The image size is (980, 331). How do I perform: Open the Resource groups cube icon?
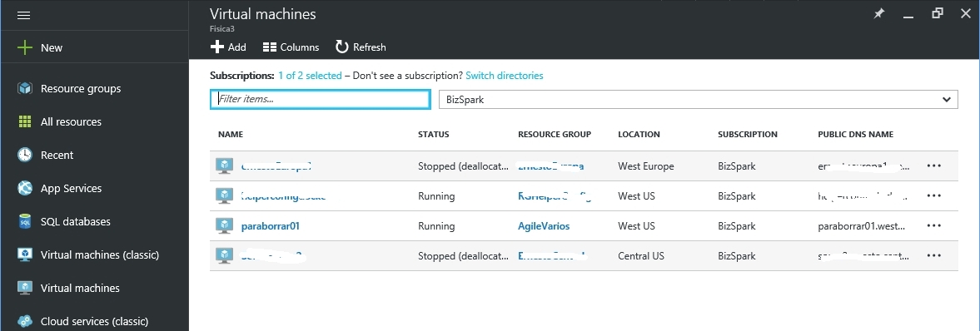pos(24,89)
